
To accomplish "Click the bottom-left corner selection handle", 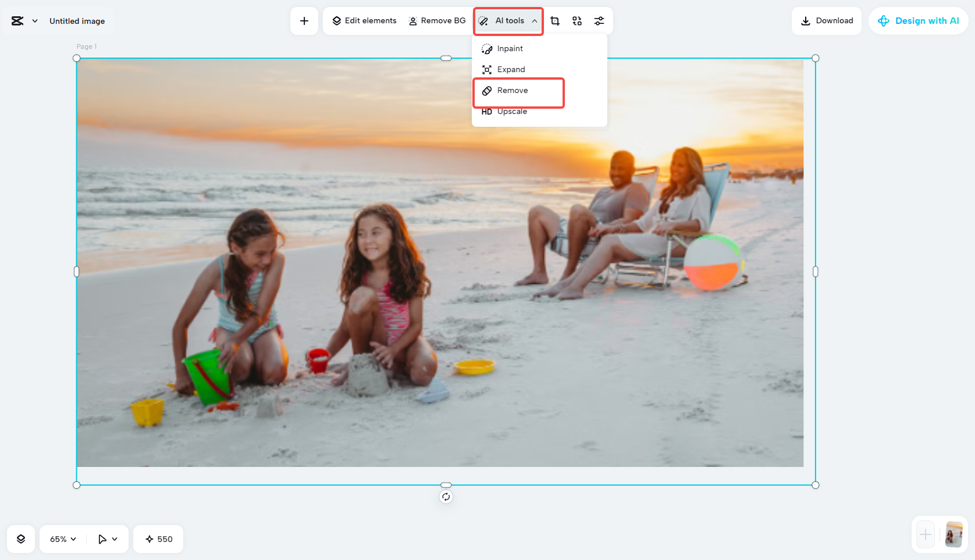I will [x=77, y=485].
